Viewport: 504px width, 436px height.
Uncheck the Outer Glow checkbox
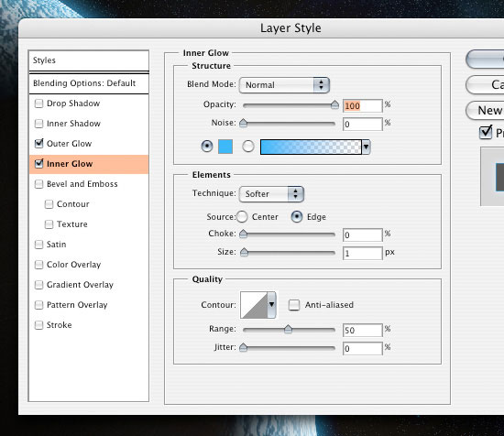click(38, 144)
